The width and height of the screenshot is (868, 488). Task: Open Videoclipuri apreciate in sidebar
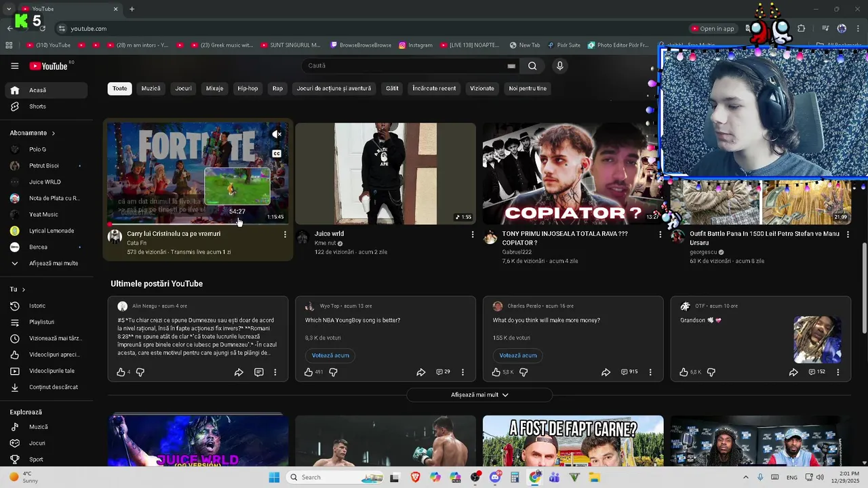pyautogui.click(x=46, y=354)
